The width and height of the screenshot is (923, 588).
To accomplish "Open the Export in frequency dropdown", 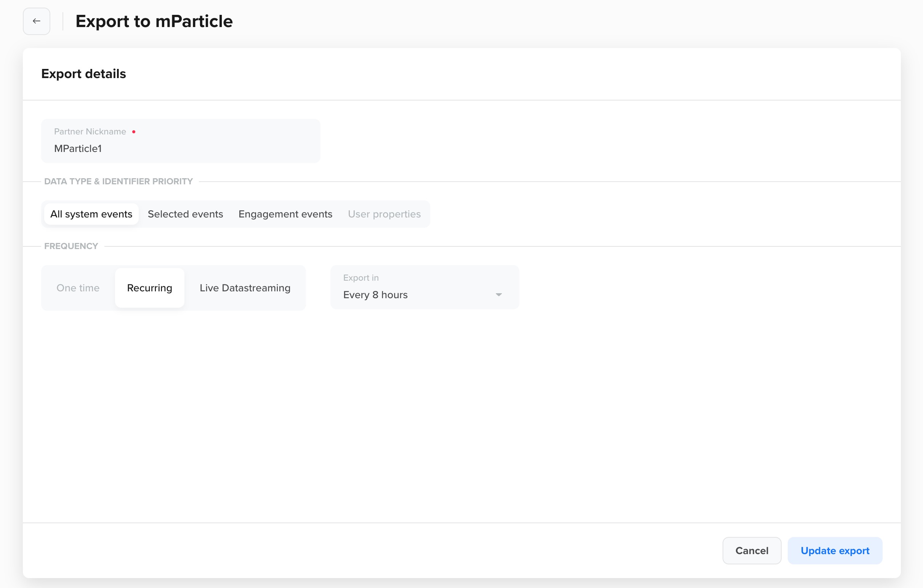I will 424,287.
